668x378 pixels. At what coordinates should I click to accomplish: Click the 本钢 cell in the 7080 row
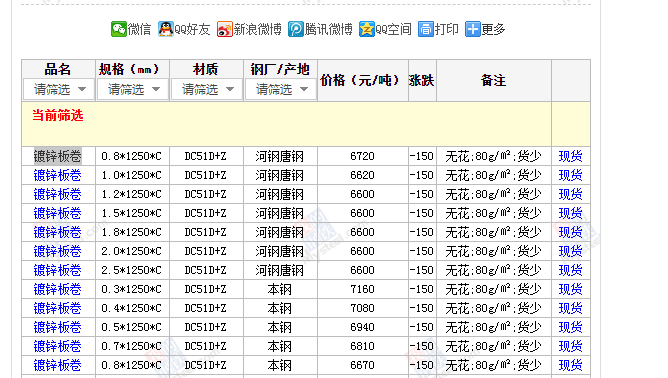[279, 308]
